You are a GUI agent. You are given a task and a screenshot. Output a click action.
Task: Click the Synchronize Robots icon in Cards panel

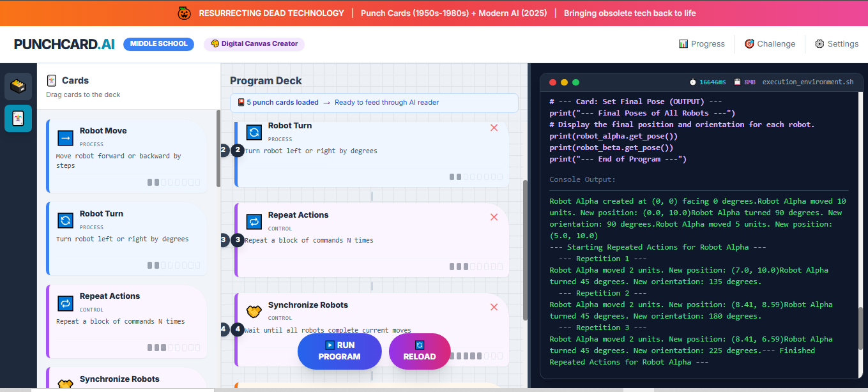(66, 385)
